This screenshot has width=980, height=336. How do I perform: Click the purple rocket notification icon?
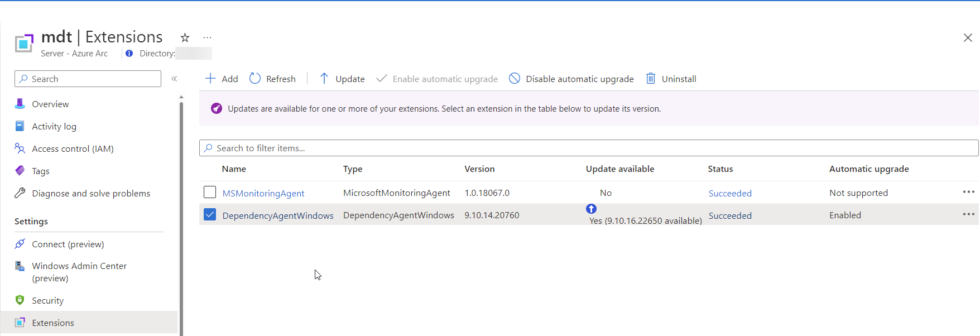click(x=217, y=108)
